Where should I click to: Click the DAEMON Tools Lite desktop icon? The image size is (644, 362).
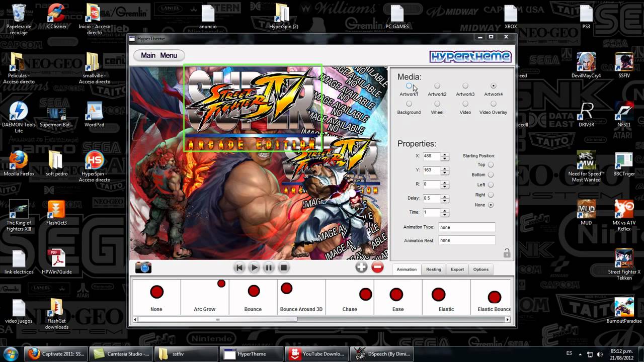(19, 117)
